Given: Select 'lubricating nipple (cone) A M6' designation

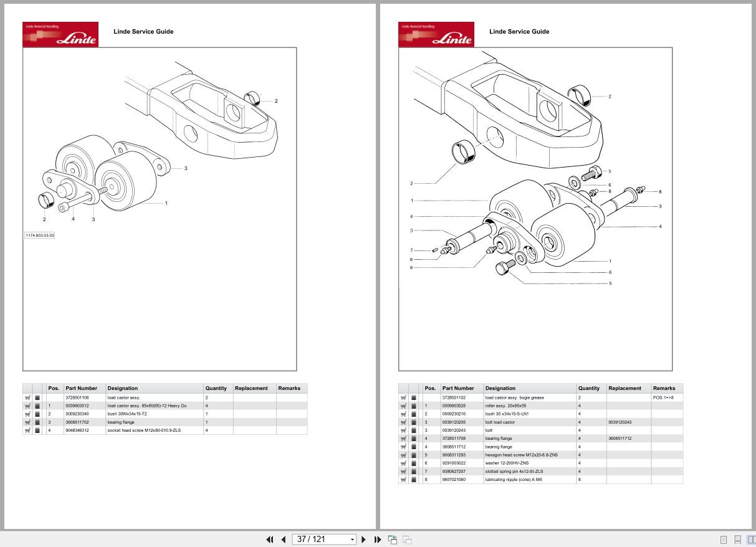Looking at the screenshot, I should [514, 480].
